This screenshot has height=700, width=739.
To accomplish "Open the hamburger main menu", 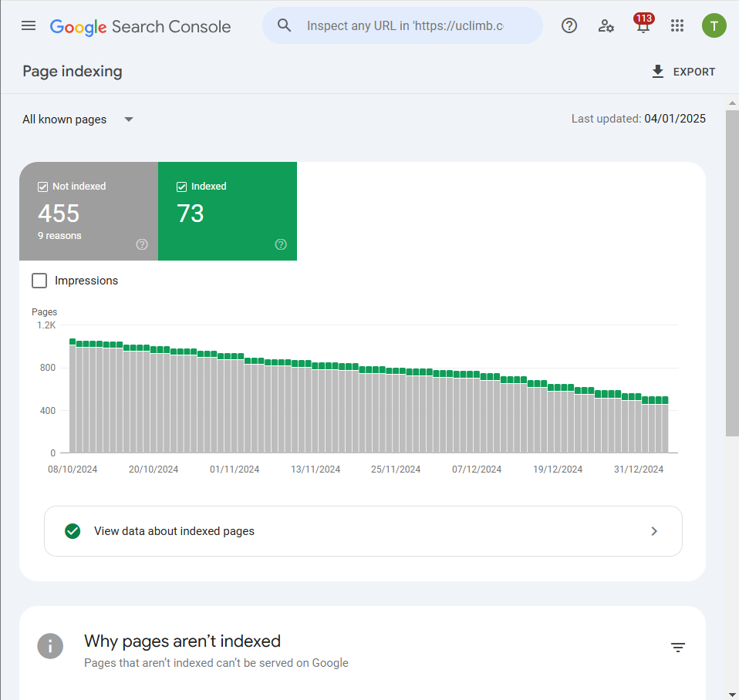I will [x=29, y=25].
